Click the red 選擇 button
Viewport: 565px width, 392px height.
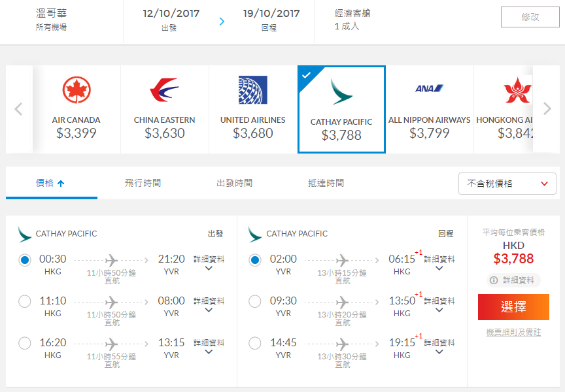pyautogui.click(x=513, y=307)
